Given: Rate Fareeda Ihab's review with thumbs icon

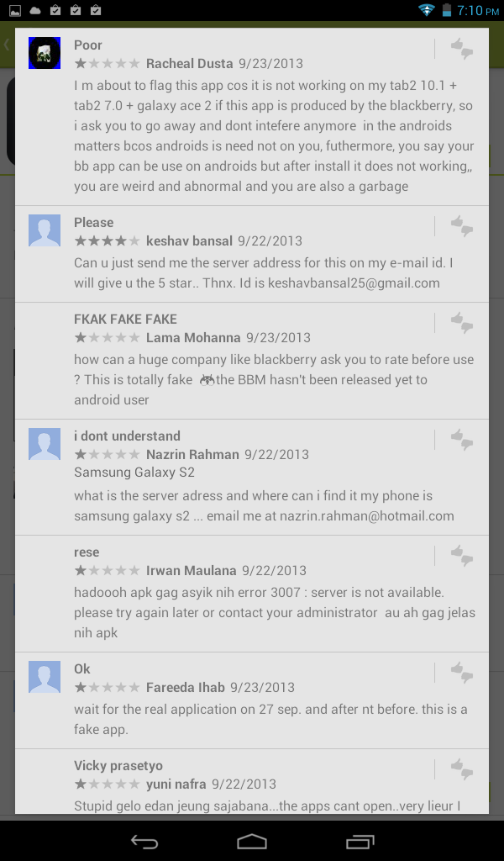Looking at the screenshot, I should click(x=462, y=673).
